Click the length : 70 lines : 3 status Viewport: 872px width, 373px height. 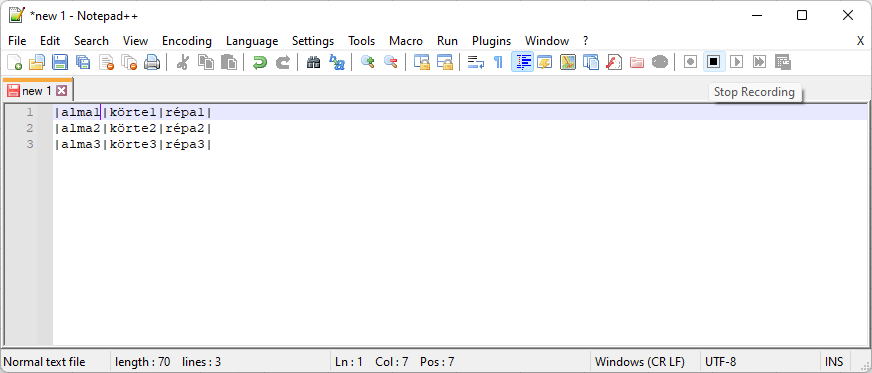(221, 362)
